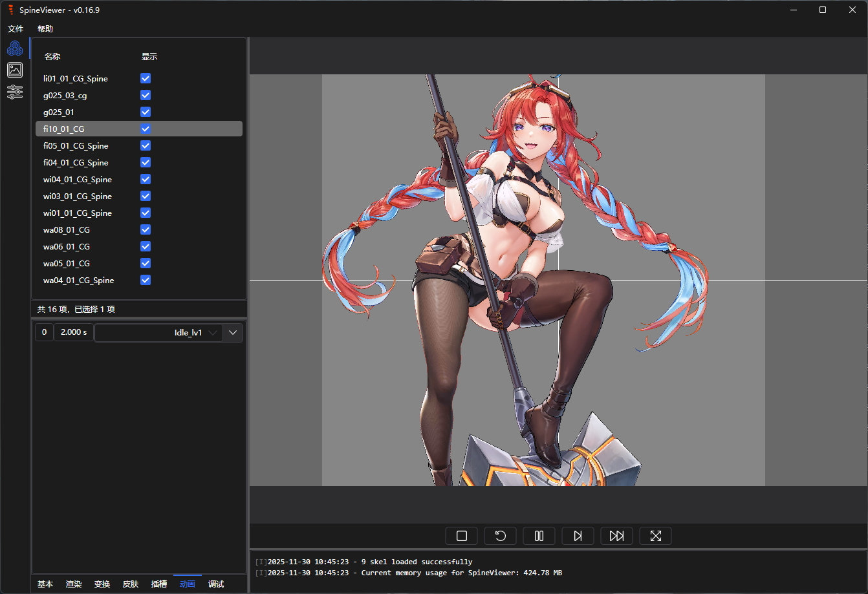The height and width of the screenshot is (594, 868).
Task: Select the wa05_01_CG row
Action: 139,263
